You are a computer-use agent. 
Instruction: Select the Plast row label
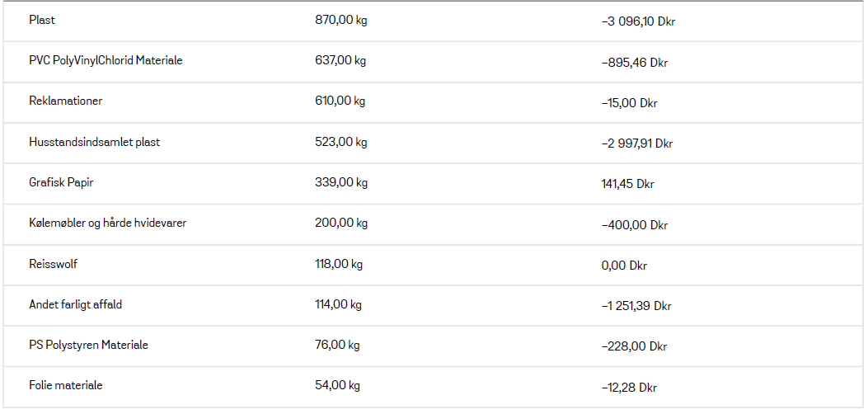click(42, 20)
